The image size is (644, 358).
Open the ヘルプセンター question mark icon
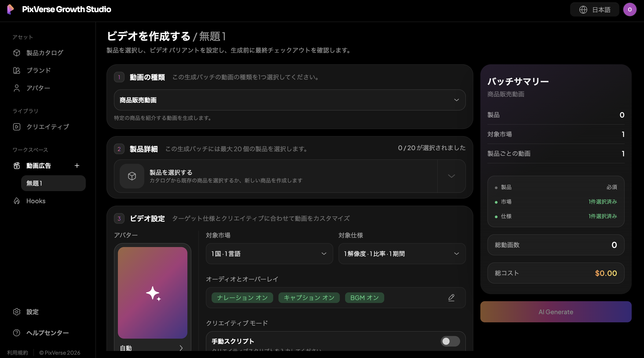[x=17, y=333]
